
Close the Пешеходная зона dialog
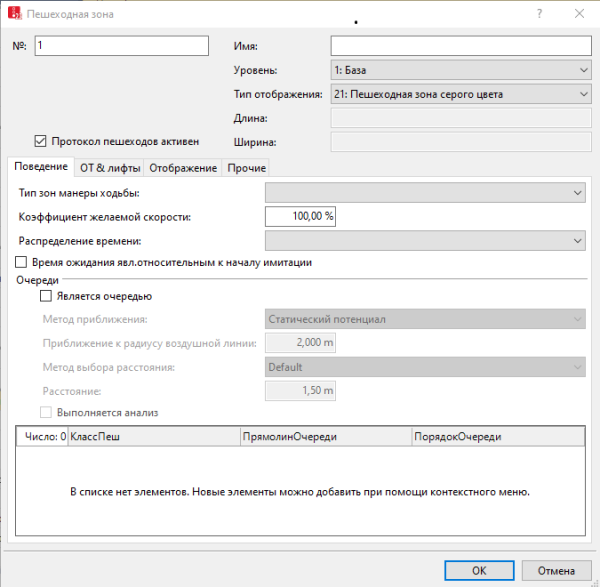point(579,14)
